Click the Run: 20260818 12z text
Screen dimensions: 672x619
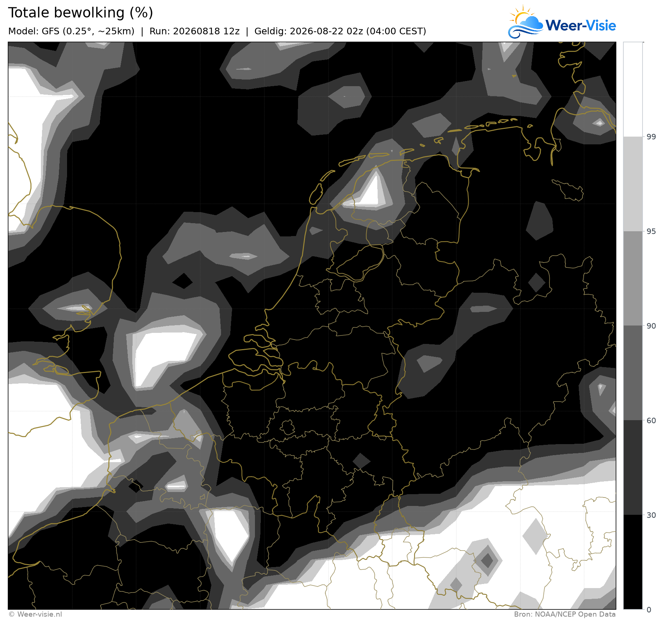195,31
